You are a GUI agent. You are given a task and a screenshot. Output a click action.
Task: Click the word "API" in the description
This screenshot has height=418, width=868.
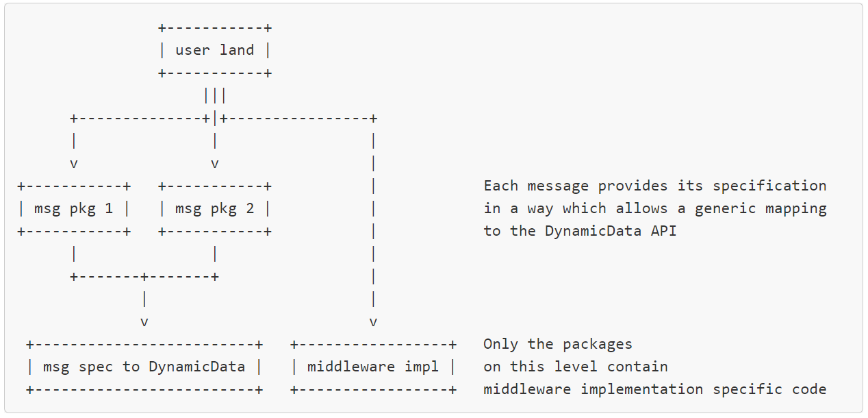(x=663, y=231)
